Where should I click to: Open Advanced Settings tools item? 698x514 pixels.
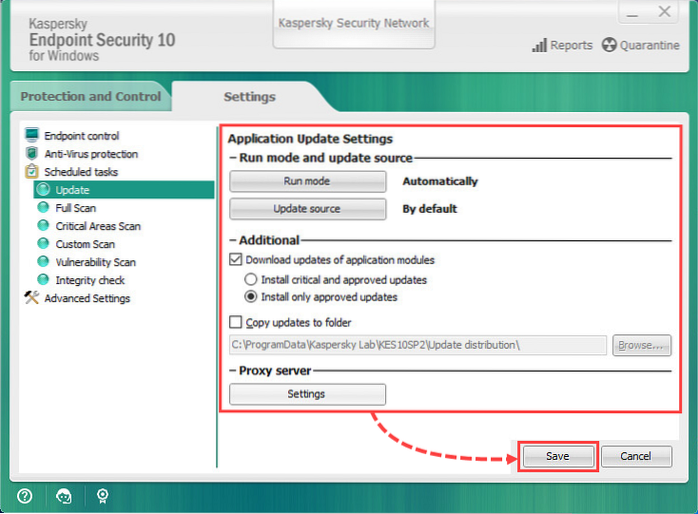[86, 298]
